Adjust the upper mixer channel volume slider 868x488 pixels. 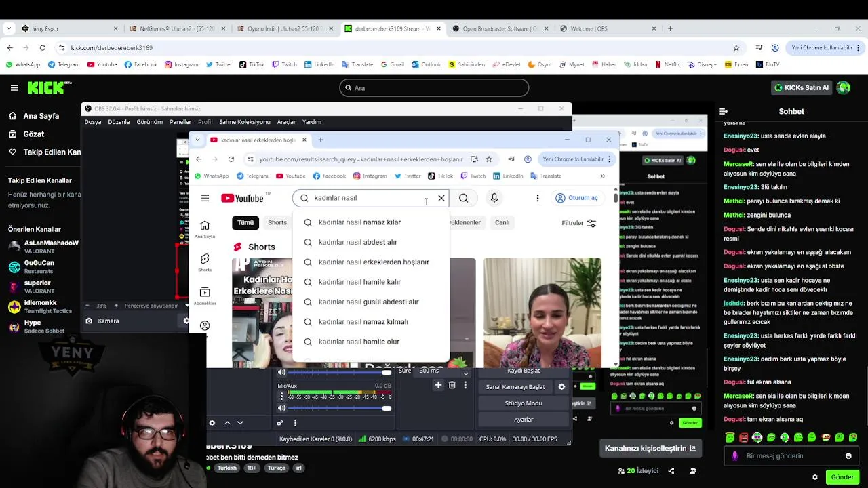pyautogui.click(x=340, y=373)
